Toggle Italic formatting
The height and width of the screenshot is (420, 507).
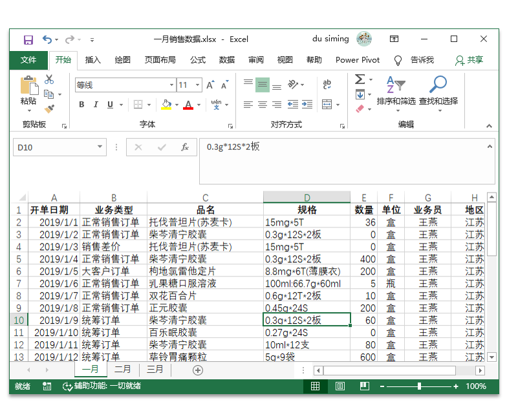point(96,105)
